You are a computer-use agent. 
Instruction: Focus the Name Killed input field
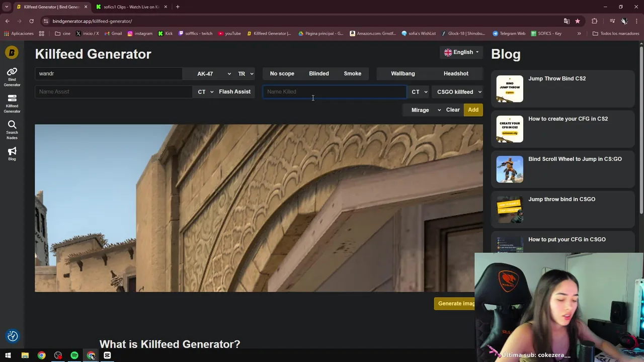point(335,92)
